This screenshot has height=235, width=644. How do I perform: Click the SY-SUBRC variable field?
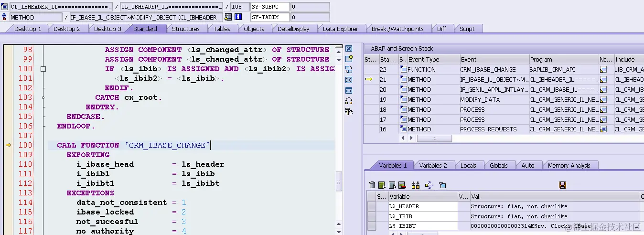[x=270, y=7]
